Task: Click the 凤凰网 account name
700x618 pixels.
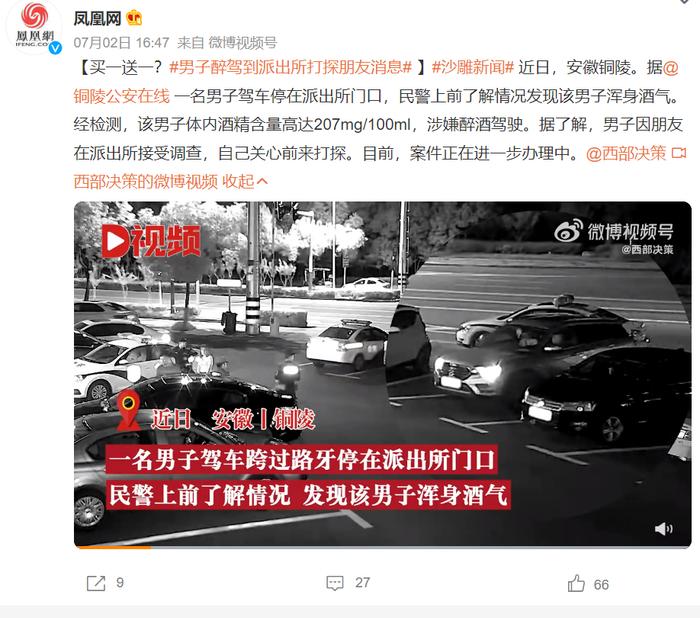Action: point(97,18)
